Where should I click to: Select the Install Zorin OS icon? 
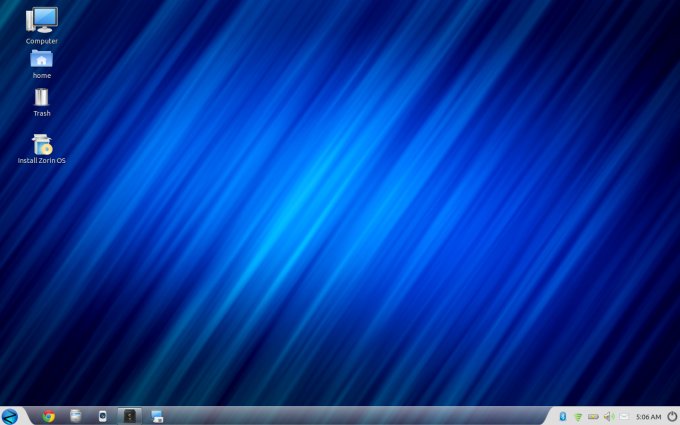[42, 144]
